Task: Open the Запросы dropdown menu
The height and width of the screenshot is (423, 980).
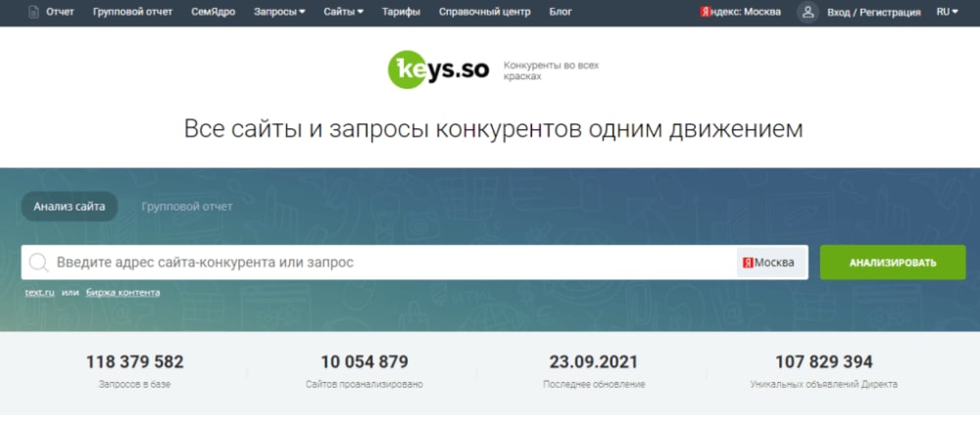Action: pyautogui.click(x=279, y=12)
